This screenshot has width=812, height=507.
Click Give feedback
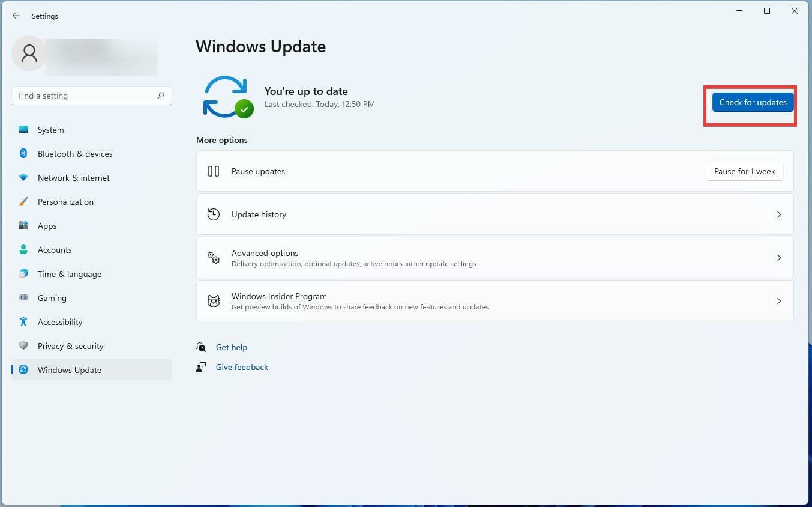241,367
